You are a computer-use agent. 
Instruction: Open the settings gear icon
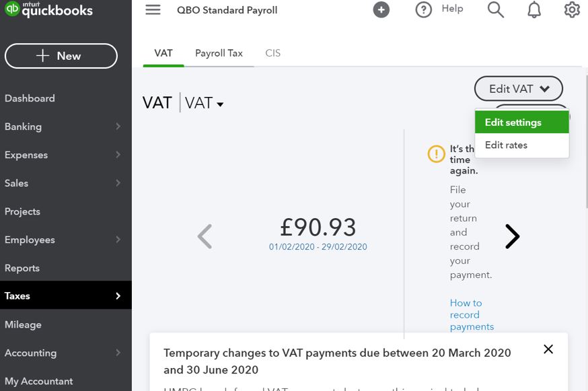(x=571, y=10)
